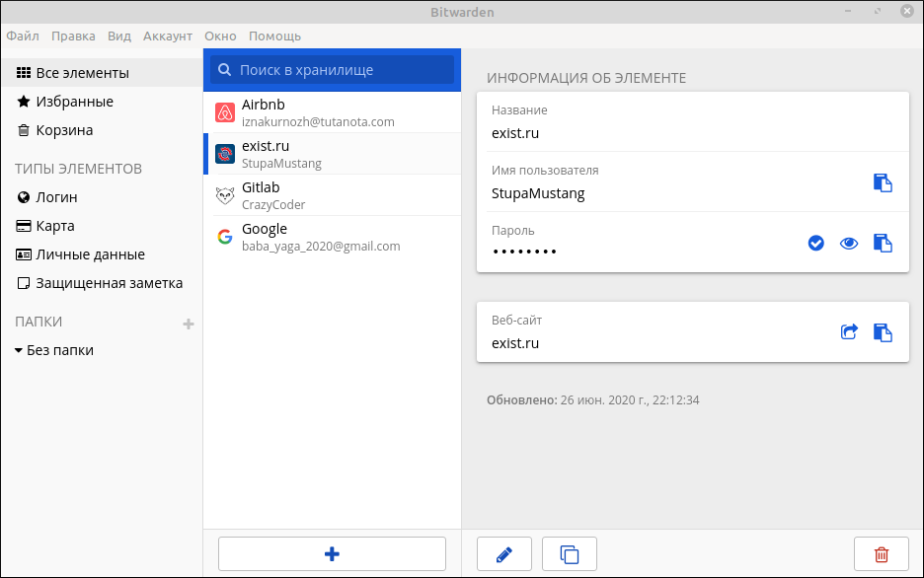Add a new vault item with the plus button
The image size is (924, 578).
332,553
